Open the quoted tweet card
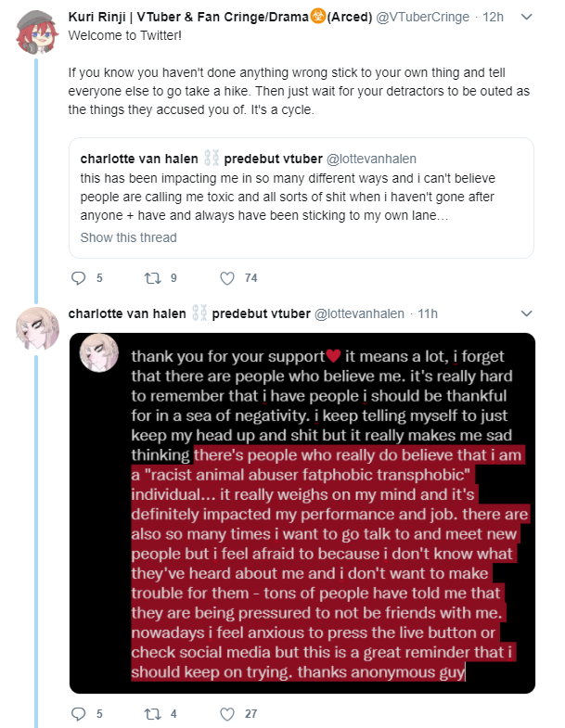This screenshot has width=565, height=728. click(x=302, y=198)
